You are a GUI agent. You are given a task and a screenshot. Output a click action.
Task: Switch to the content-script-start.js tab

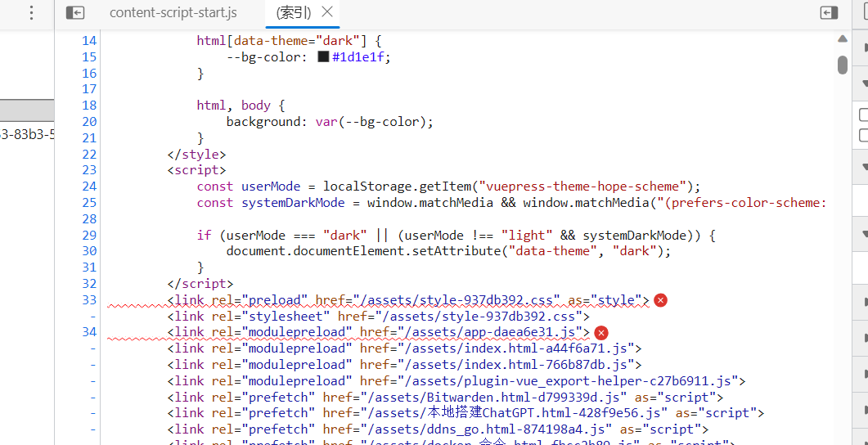[173, 13]
